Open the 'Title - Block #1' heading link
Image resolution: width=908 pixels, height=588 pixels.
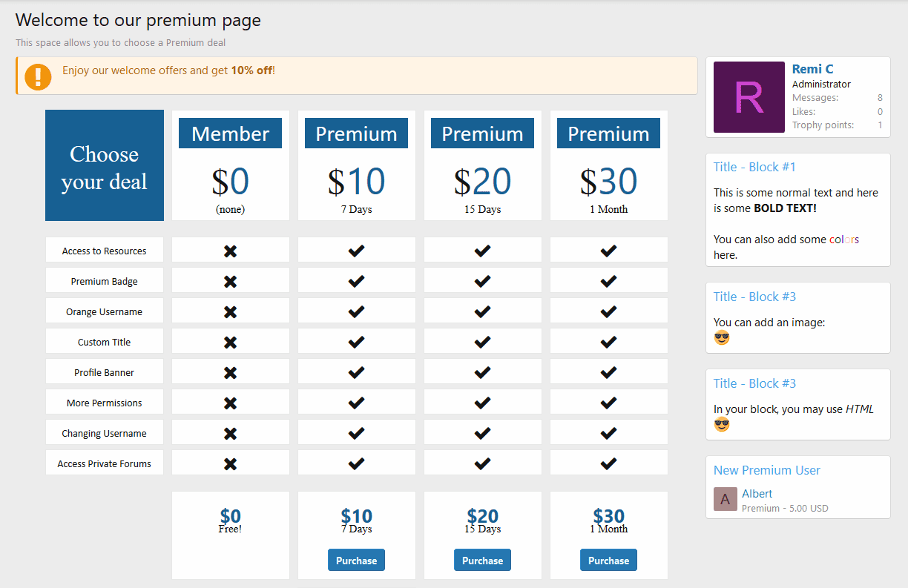coord(754,167)
